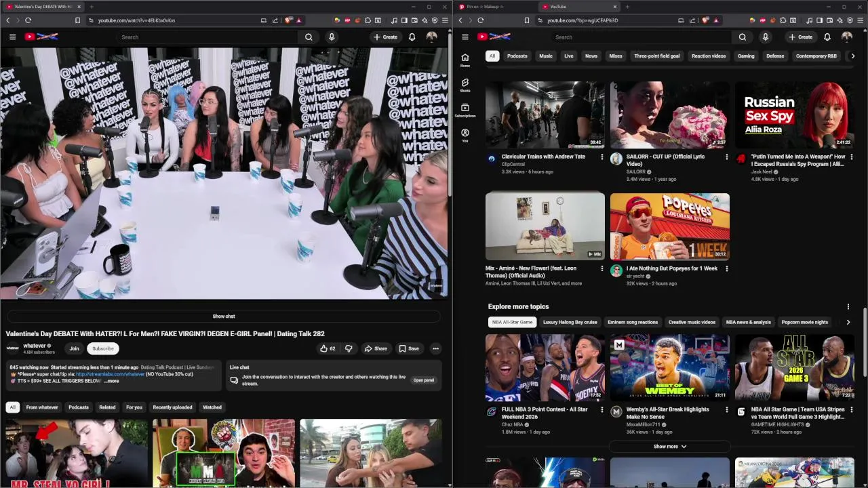This screenshot has width=868, height=488.
Task: Save the video to a playlist
Action: tap(409, 348)
